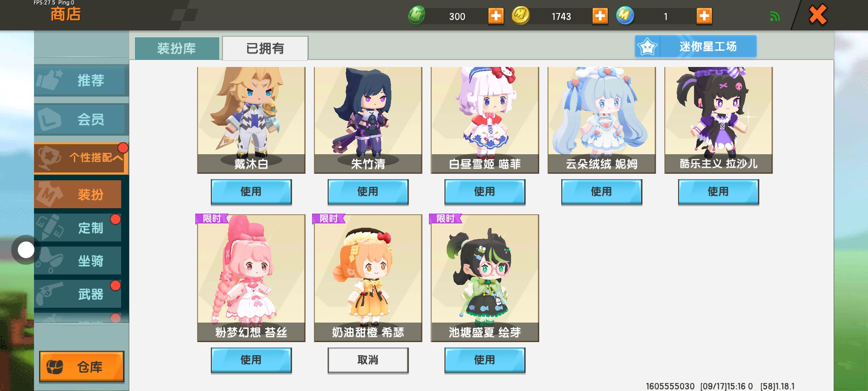Click the green network signal icon
This screenshot has height=391, width=868.
click(x=775, y=17)
